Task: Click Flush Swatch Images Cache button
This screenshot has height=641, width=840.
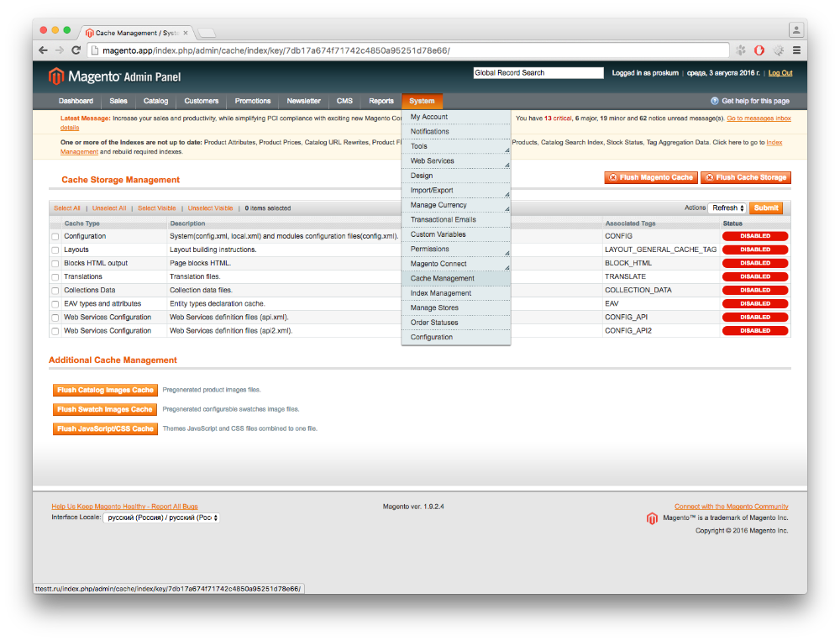Action: coord(105,409)
